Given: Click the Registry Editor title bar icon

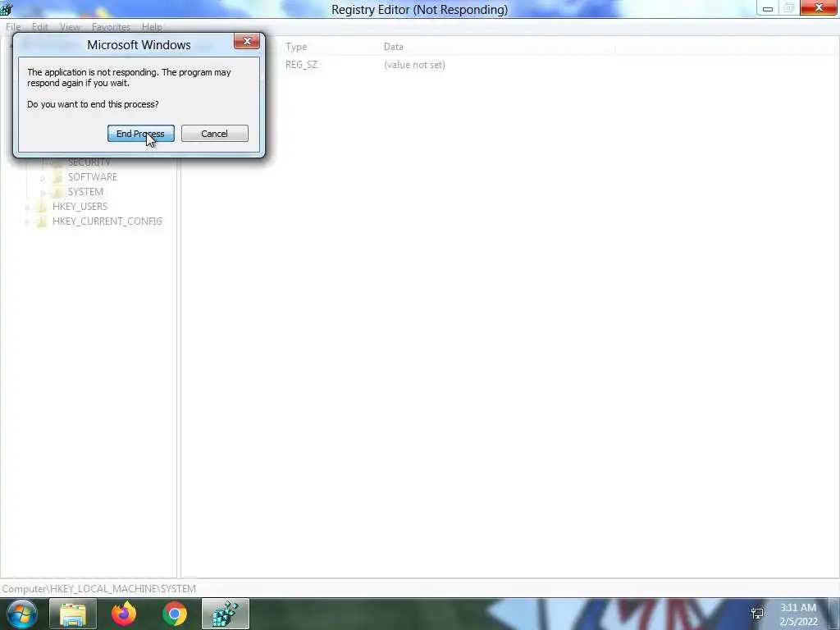Looking at the screenshot, I should click(6, 8).
